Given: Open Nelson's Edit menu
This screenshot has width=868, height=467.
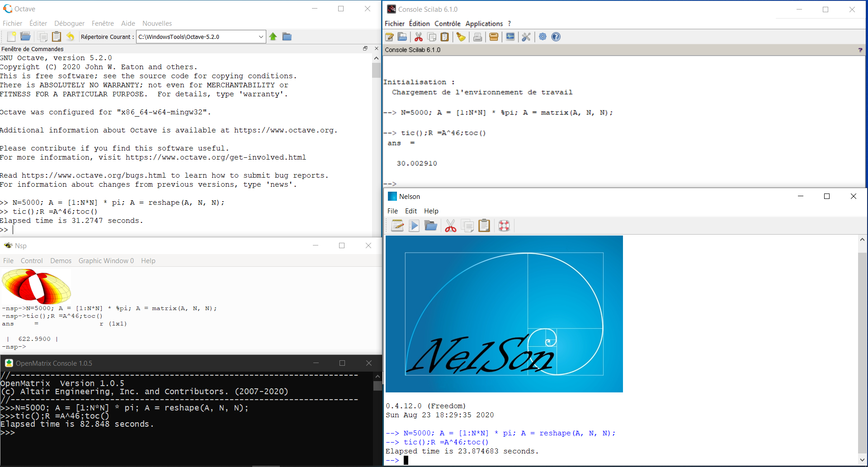Looking at the screenshot, I should tap(411, 211).
